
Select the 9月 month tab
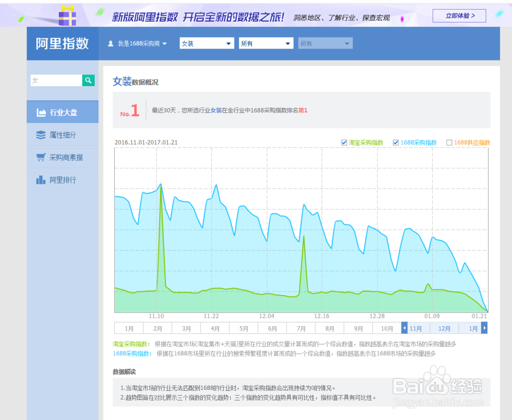click(x=358, y=328)
